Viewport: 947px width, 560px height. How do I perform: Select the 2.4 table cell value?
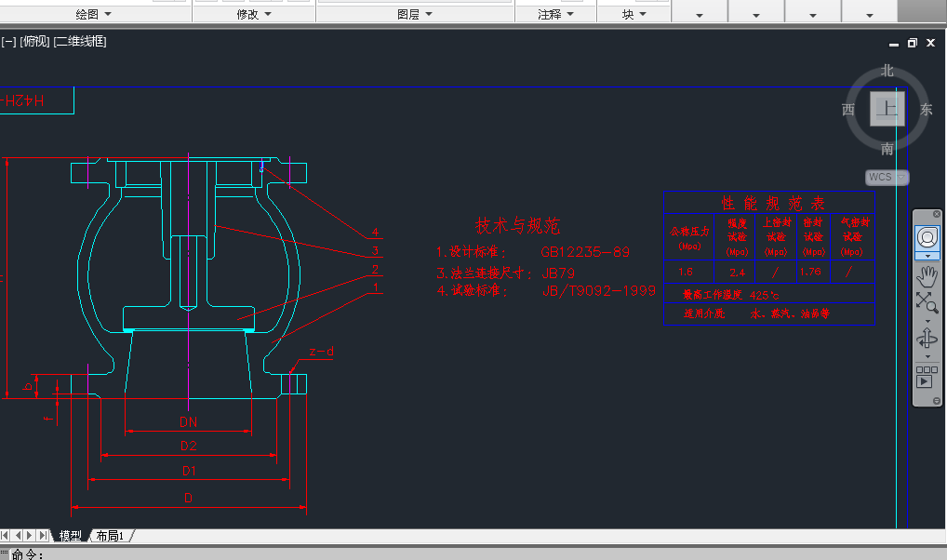[x=737, y=273]
